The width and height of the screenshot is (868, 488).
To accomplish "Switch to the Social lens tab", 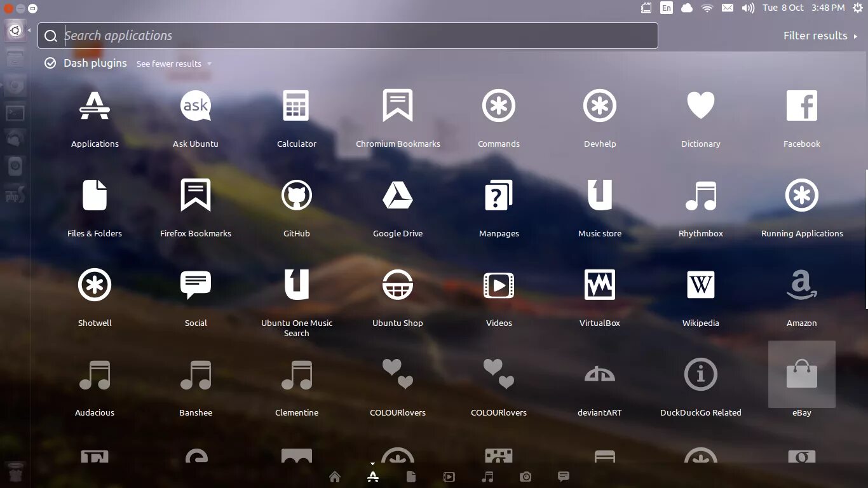I will click(x=564, y=477).
